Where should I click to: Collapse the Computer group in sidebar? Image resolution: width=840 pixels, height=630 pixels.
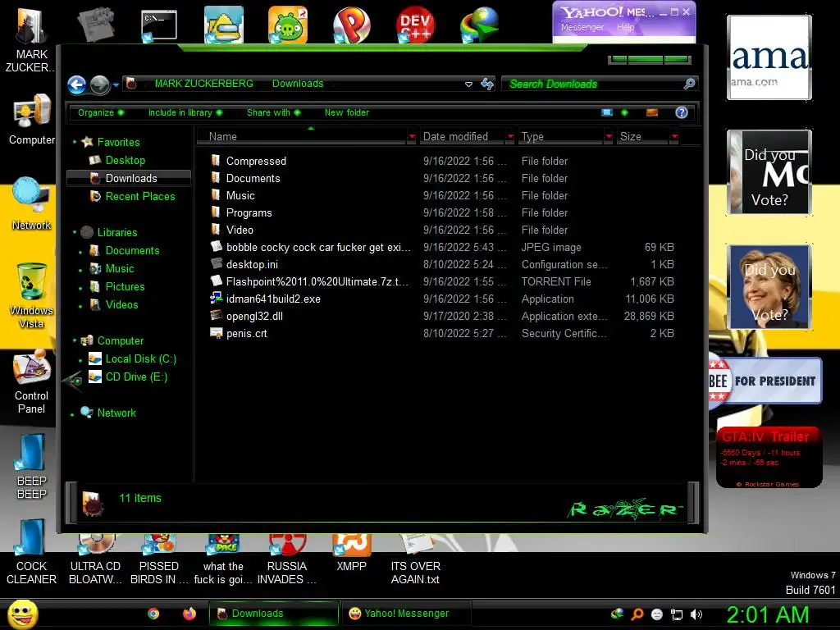[x=75, y=340]
